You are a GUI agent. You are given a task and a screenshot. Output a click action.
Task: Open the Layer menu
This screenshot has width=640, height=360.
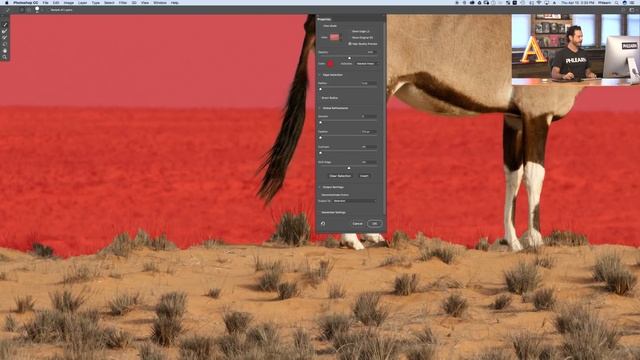[82, 2]
